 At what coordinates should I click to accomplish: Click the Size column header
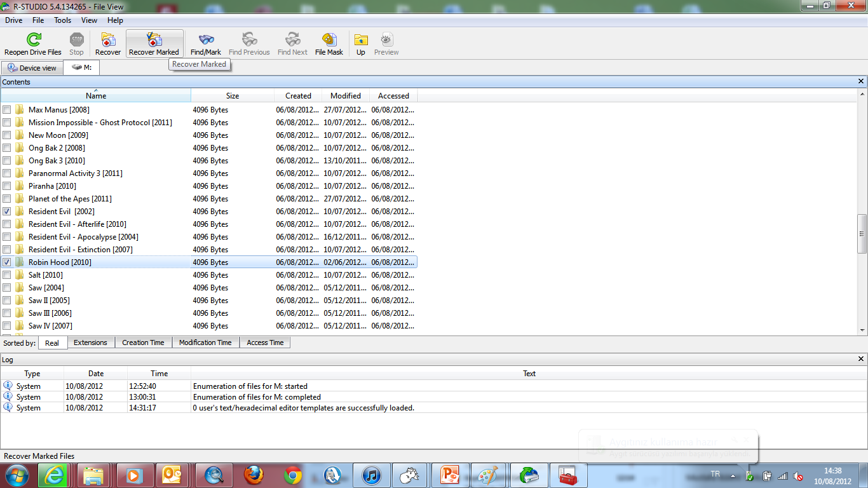click(x=233, y=96)
